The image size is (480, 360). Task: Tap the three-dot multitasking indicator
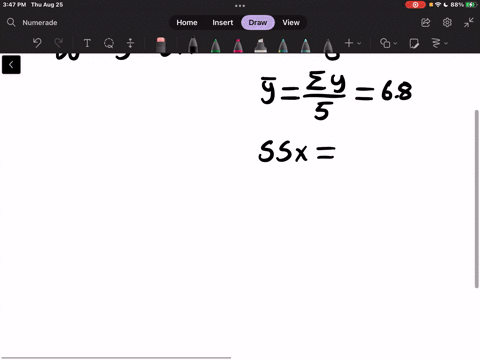[x=240, y=6]
